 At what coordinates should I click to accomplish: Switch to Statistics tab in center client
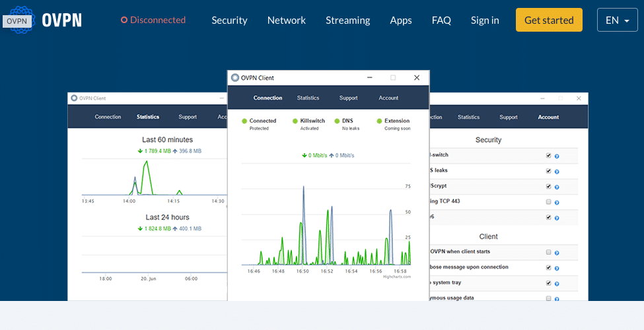click(308, 98)
